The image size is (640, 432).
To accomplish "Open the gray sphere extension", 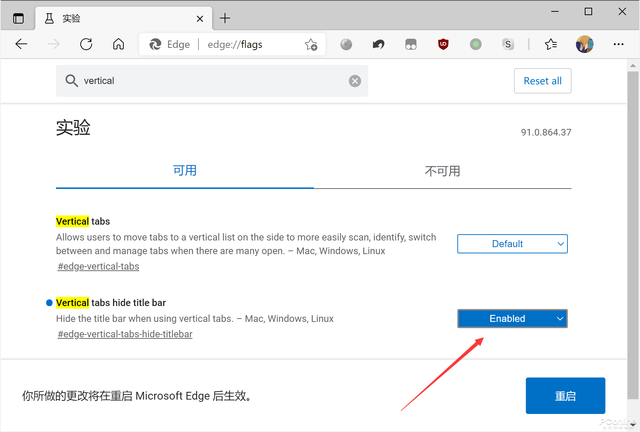I will tap(346, 44).
